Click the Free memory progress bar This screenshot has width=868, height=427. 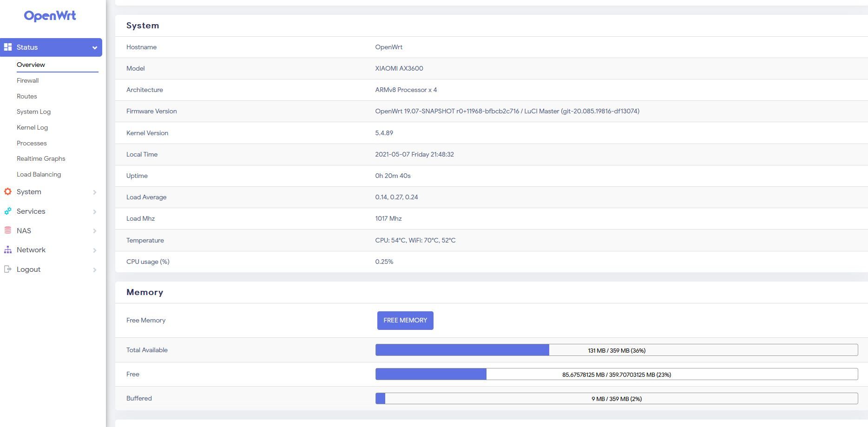[x=617, y=374]
